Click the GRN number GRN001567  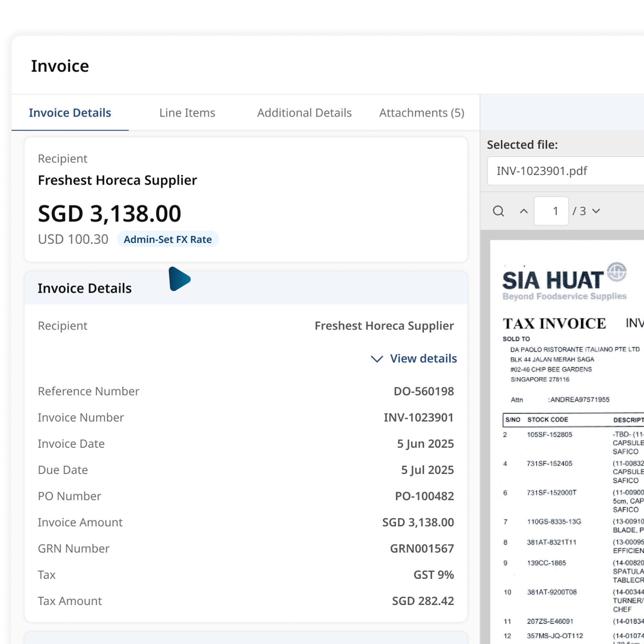422,548
